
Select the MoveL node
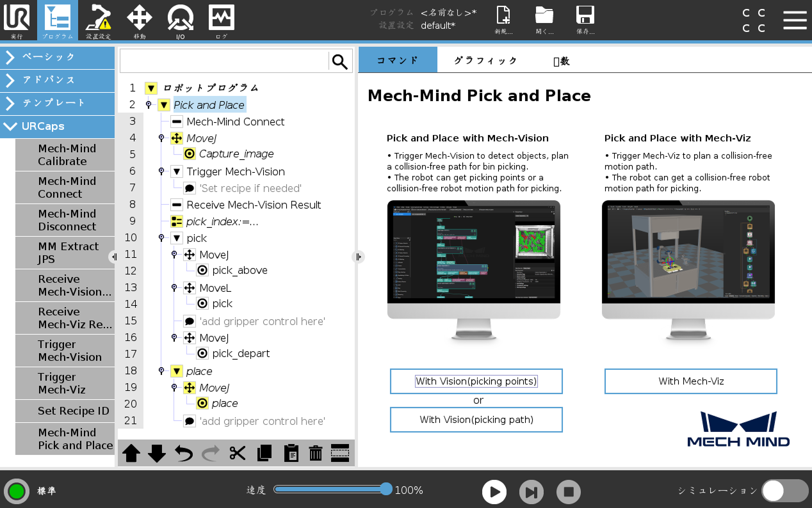(215, 288)
